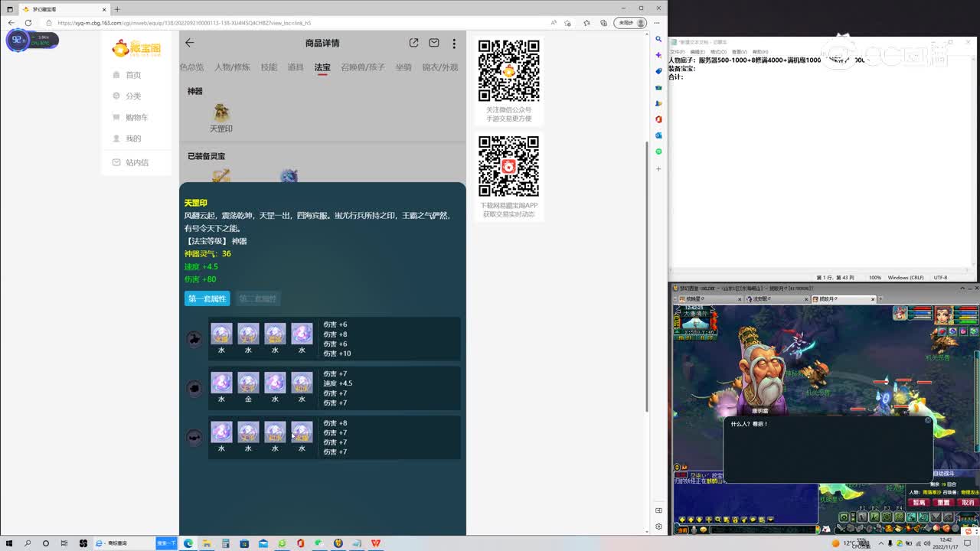Open the 文件 menu in Notepad
This screenshot has height=551, width=980.
click(680, 50)
